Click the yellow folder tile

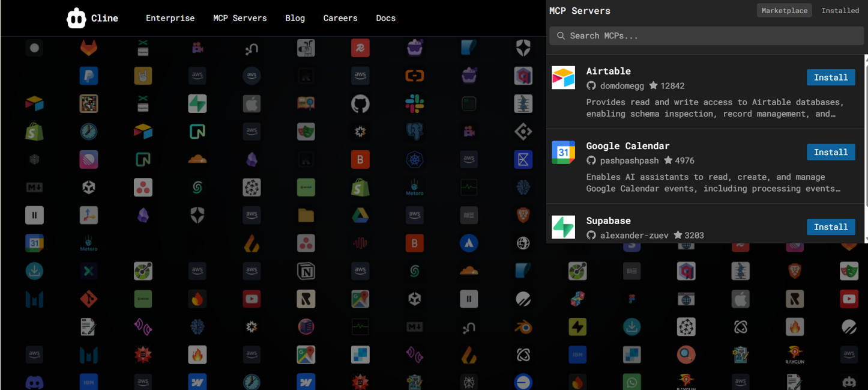click(x=306, y=215)
